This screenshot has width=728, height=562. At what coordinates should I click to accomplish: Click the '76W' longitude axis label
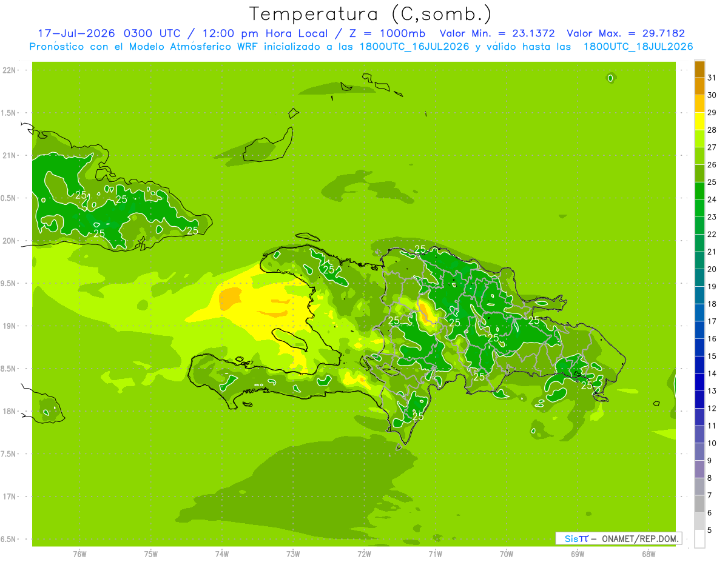coord(79,554)
